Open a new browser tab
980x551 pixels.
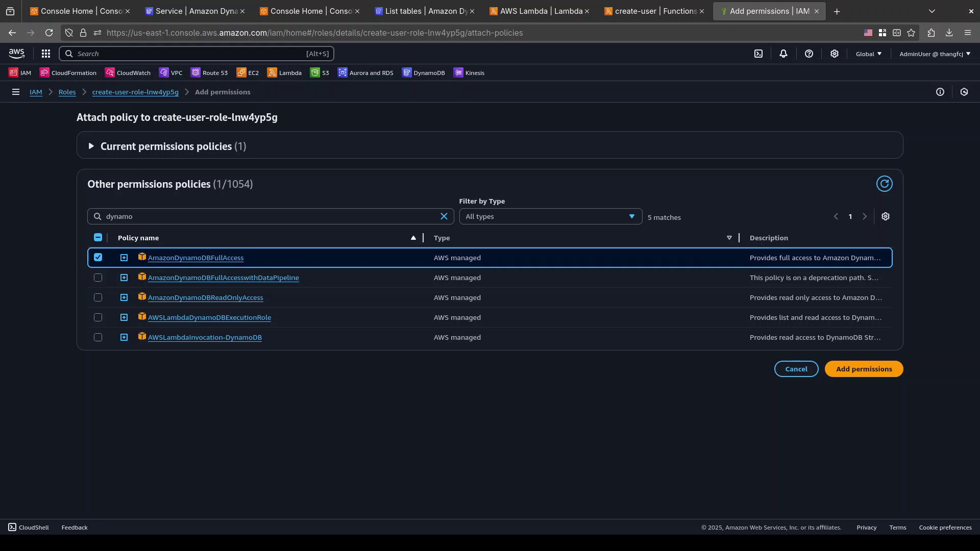click(837, 11)
